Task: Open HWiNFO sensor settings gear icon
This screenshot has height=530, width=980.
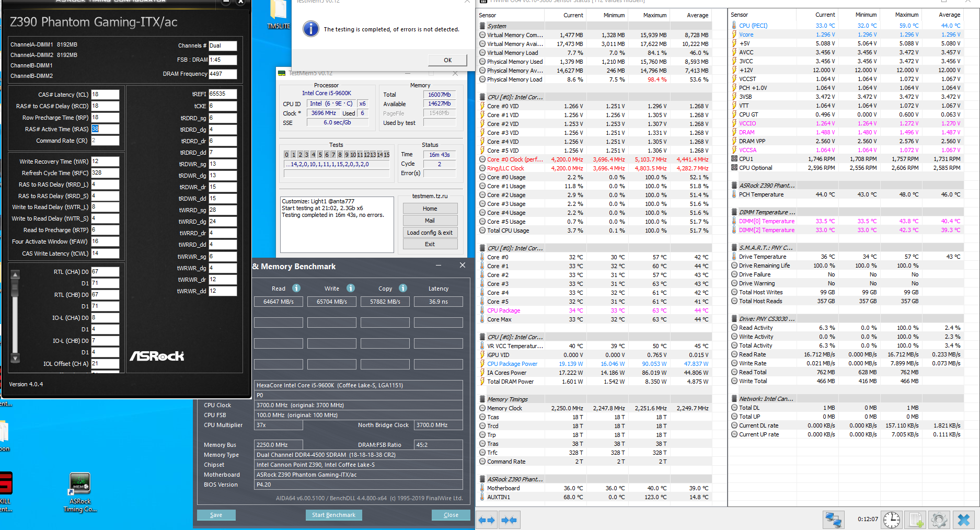Action: (x=939, y=520)
